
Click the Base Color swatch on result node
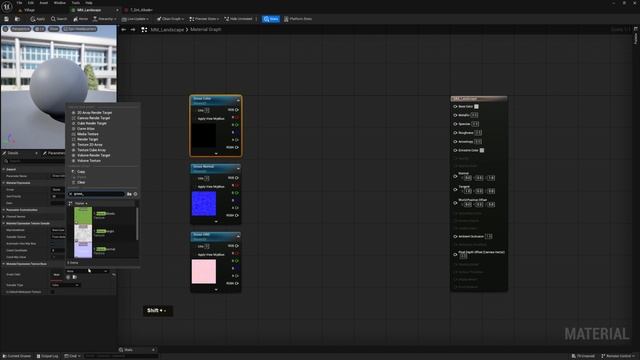[476, 107]
